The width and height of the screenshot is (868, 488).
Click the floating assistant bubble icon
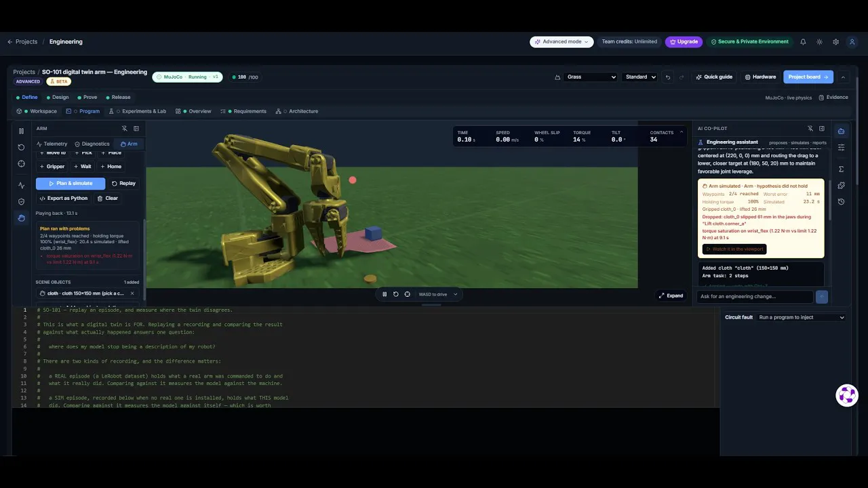(x=847, y=395)
